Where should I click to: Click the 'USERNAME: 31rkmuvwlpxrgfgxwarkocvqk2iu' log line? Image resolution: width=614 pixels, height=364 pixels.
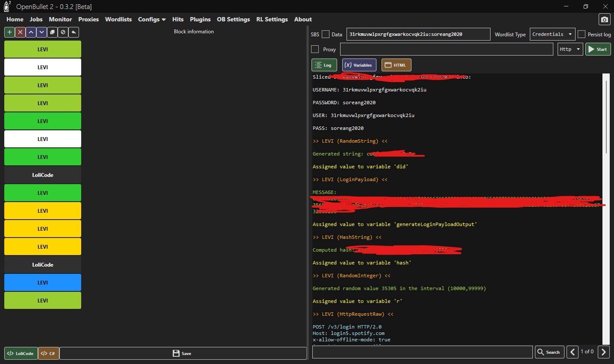click(370, 90)
